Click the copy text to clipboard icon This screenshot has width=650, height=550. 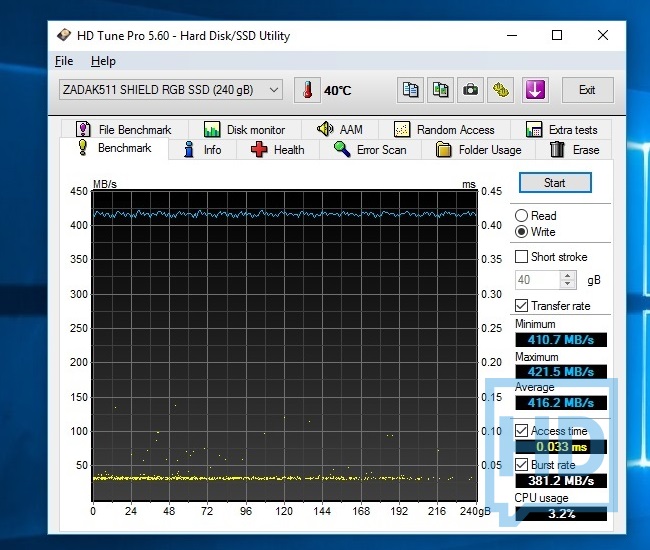coord(410,90)
